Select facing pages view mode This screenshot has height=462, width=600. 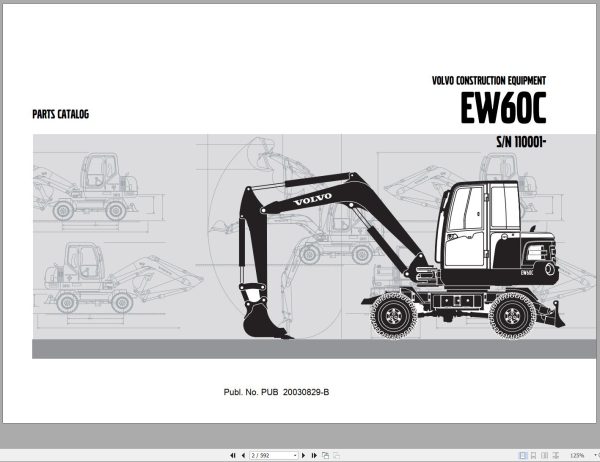coord(545,455)
